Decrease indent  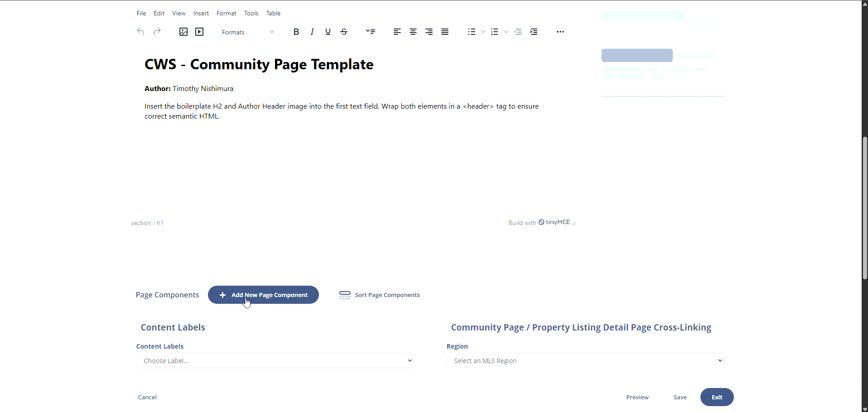coord(518,32)
